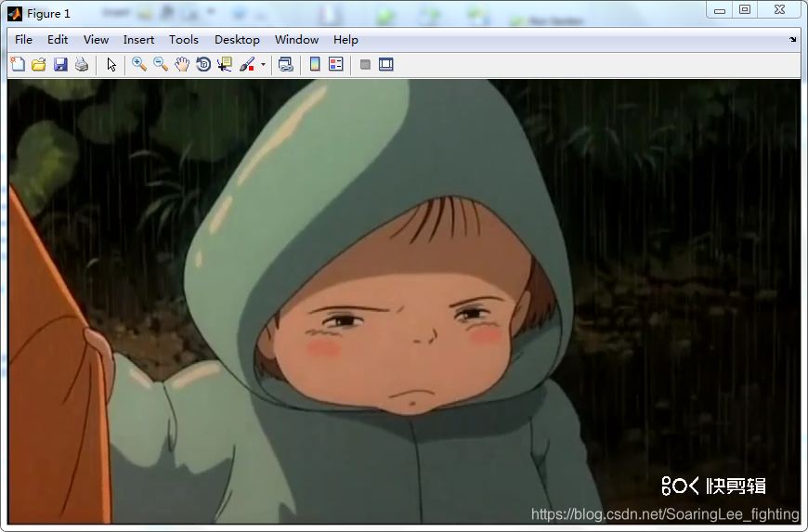Open the Desktop menu
Image resolution: width=808 pixels, height=532 pixels.
coord(237,40)
